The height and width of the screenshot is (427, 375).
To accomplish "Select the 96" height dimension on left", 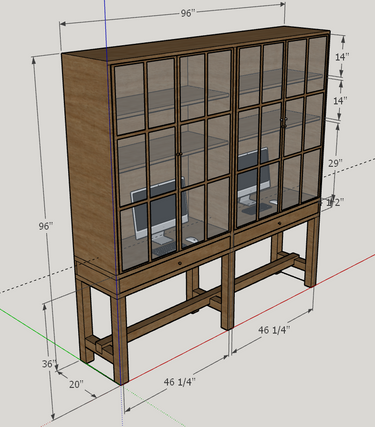I will pyautogui.click(x=46, y=226).
